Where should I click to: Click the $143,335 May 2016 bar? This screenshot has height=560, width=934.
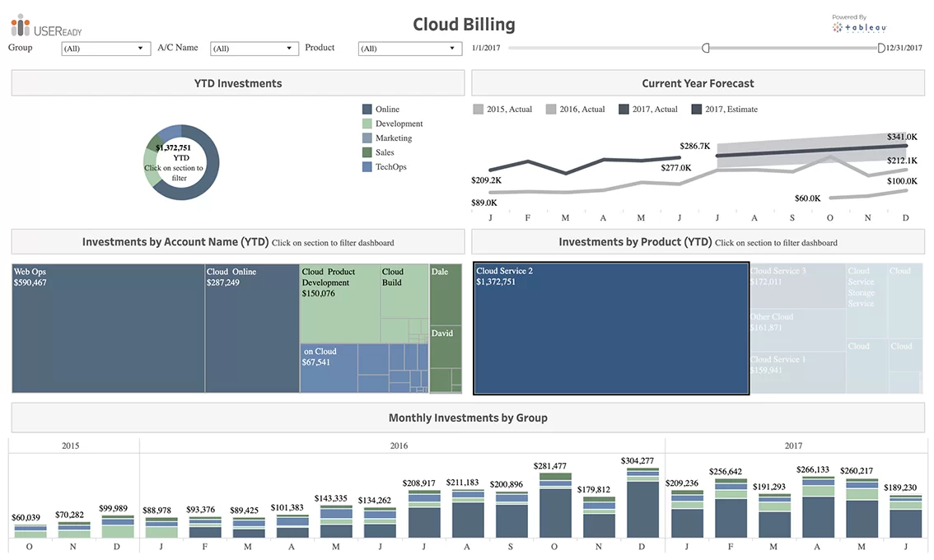pyautogui.click(x=336, y=522)
